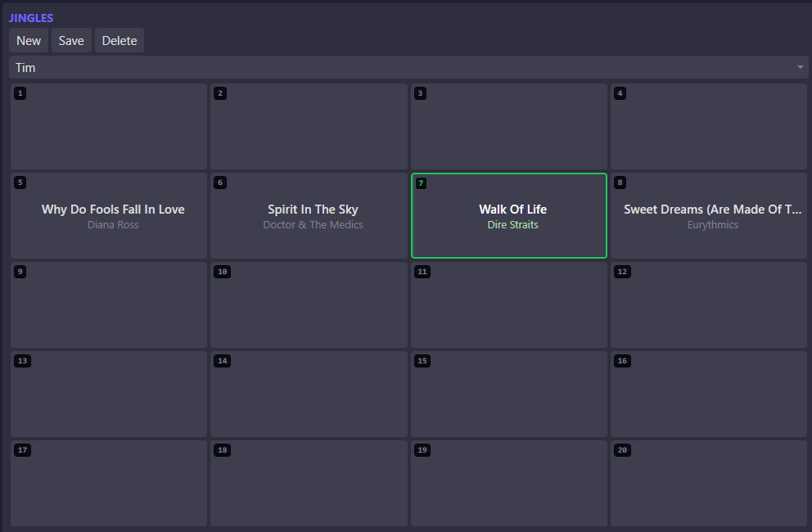Expand the dropdown arrow beside Tim
Screen dimensions: 812x532
800,68
